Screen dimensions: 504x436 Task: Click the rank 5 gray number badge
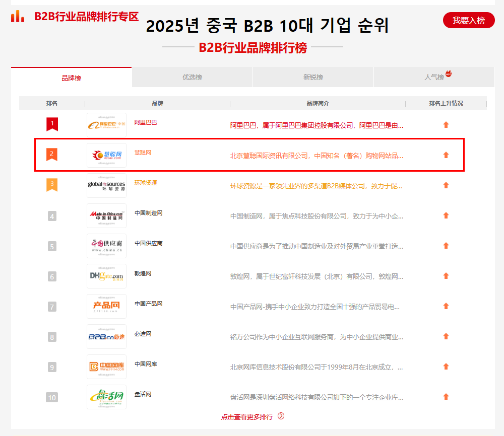tap(52, 246)
